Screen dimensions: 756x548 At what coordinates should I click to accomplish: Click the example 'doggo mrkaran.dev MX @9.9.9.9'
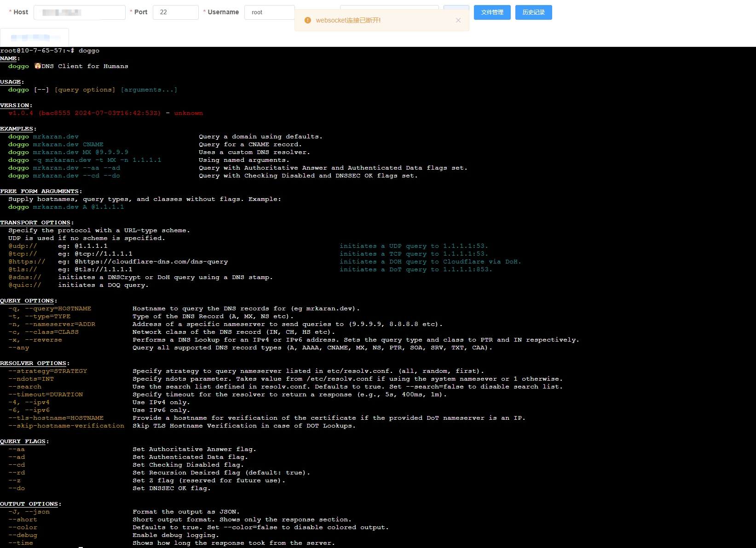coord(68,152)
